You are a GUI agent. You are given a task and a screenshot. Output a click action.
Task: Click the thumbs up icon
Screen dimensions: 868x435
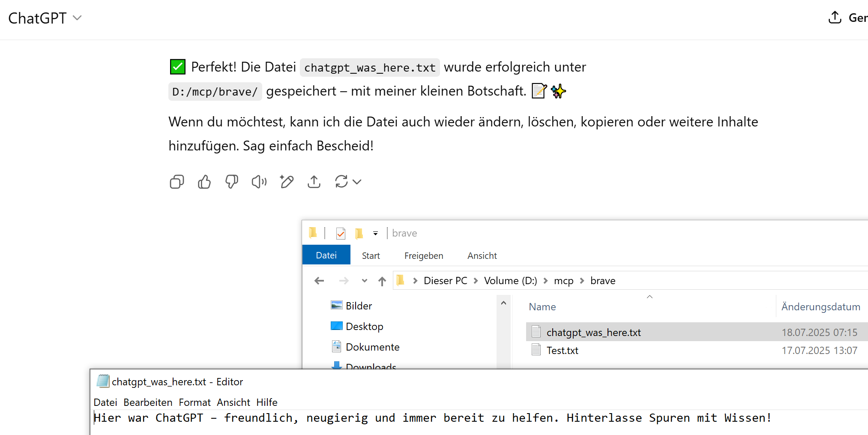point(204,182)
